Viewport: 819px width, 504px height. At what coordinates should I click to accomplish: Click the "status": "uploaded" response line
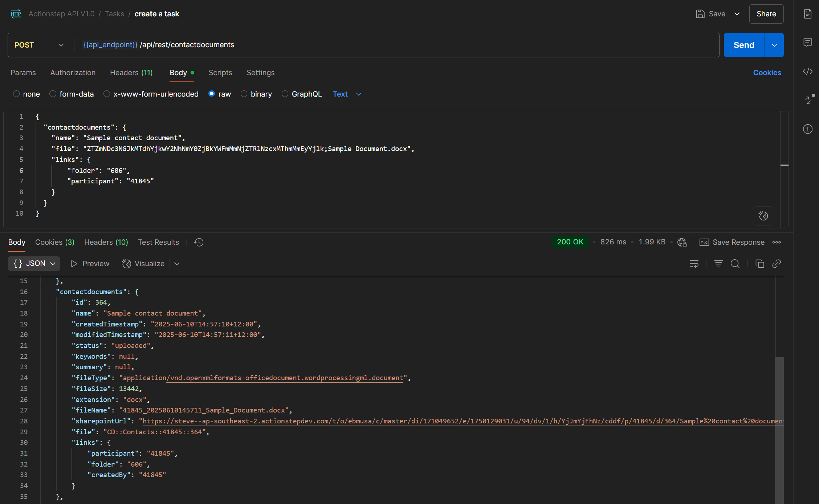113,346
